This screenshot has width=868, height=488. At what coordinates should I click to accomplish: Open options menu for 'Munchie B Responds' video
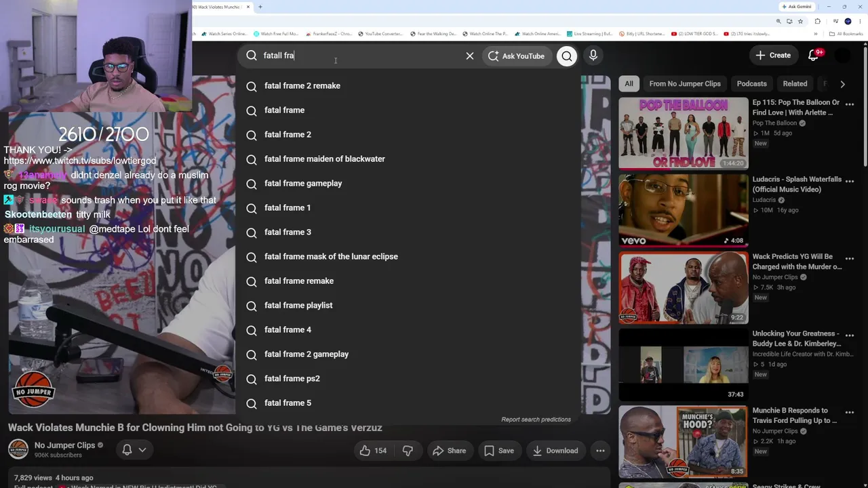point(850,412)
